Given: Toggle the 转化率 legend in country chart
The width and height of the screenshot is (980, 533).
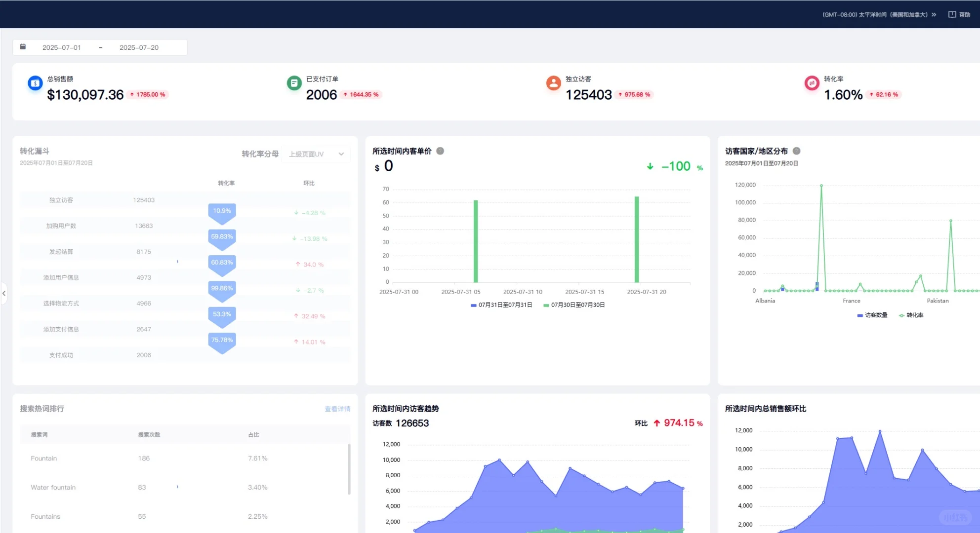Looking at the screenshot, I should [911, 315].
